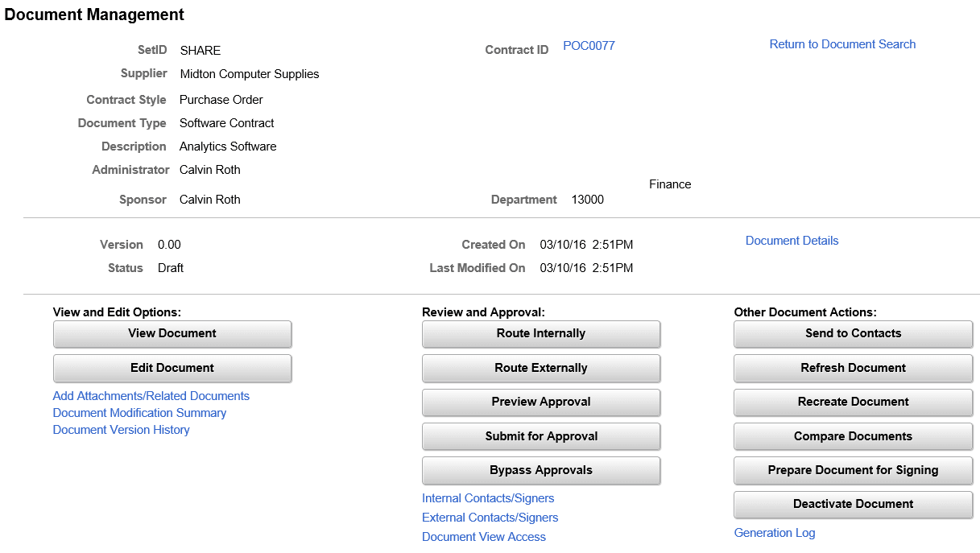
Task: View the Document Modification Summary
Action: tap(139, 412)
